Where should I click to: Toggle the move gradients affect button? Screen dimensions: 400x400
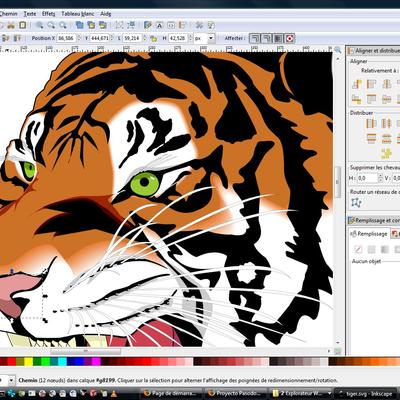278,39
